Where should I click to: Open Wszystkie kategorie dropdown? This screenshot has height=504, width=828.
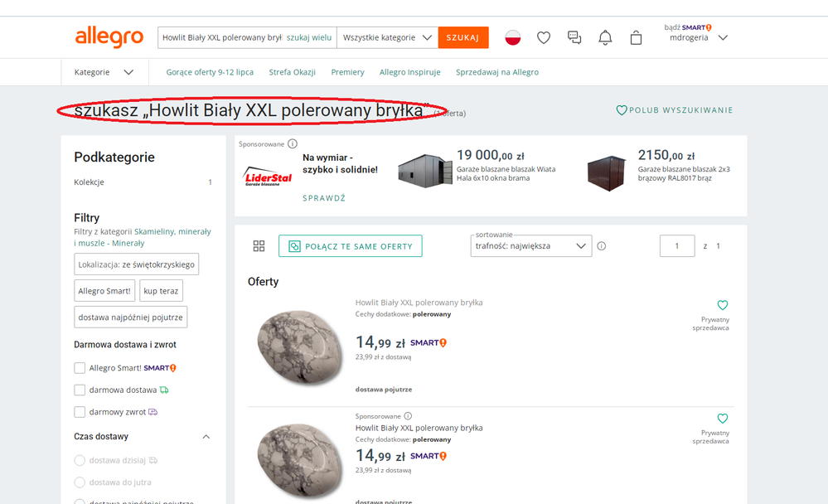point(388,37)
